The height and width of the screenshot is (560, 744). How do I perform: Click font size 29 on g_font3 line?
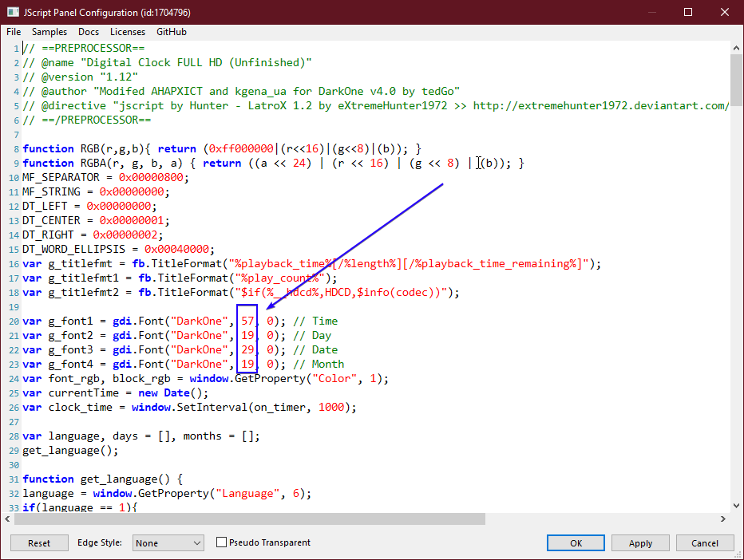click(247, 350)
